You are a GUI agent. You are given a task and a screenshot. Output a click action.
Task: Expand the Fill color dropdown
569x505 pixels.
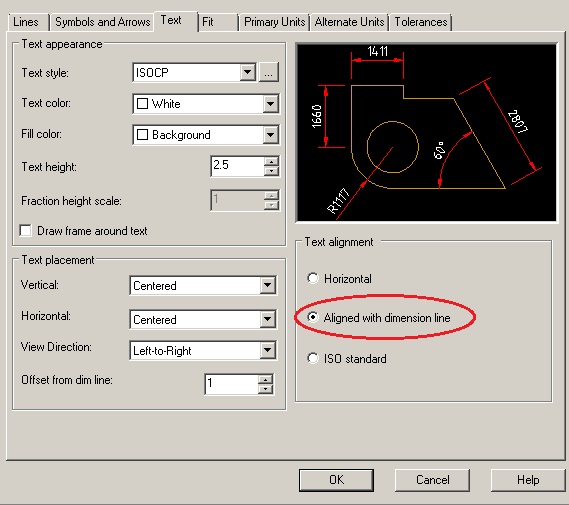270,135
